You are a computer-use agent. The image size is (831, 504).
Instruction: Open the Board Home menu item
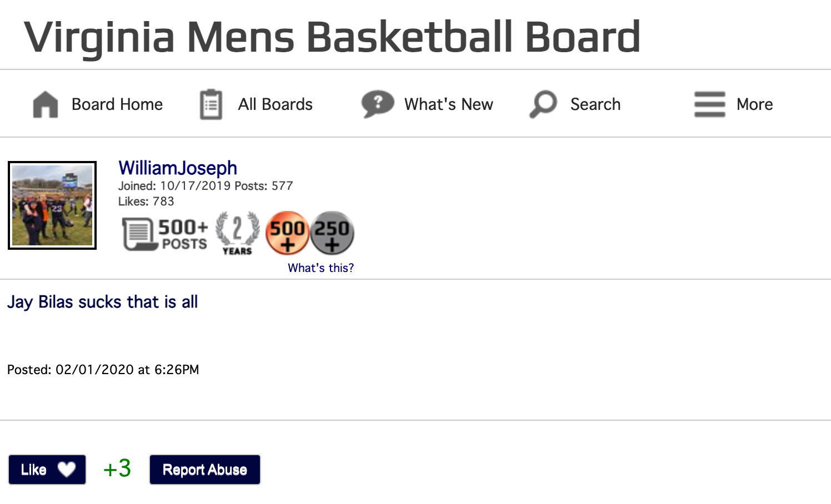(x=117, y=104)
